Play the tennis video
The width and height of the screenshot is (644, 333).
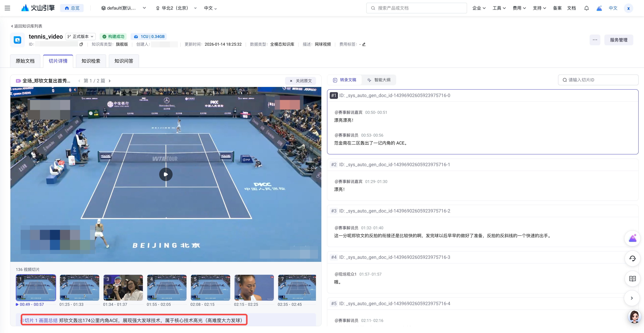pos(166,174)
